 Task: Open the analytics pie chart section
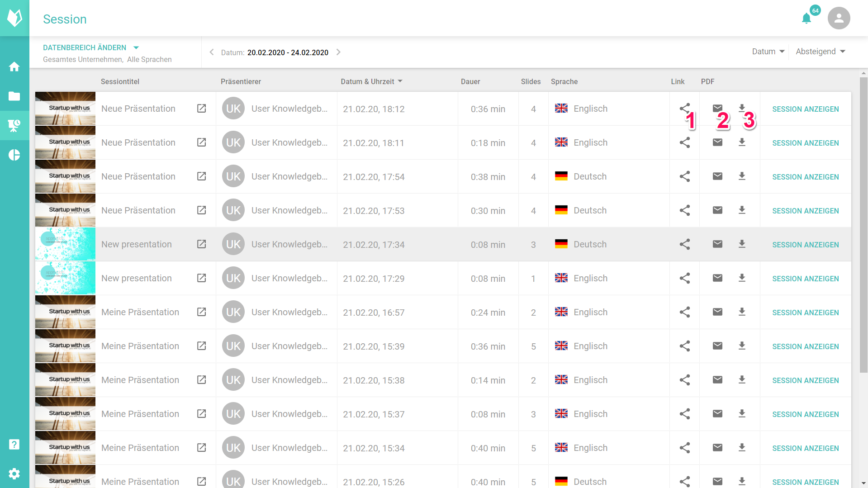pos(14,155)
